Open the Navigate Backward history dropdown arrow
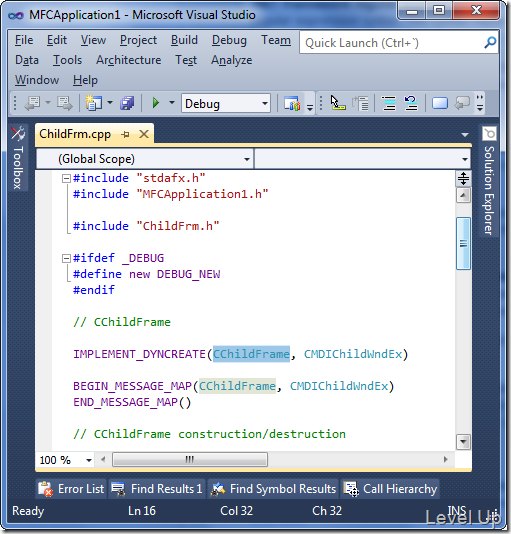The image size is (511, 534). [x=48, y=102]
